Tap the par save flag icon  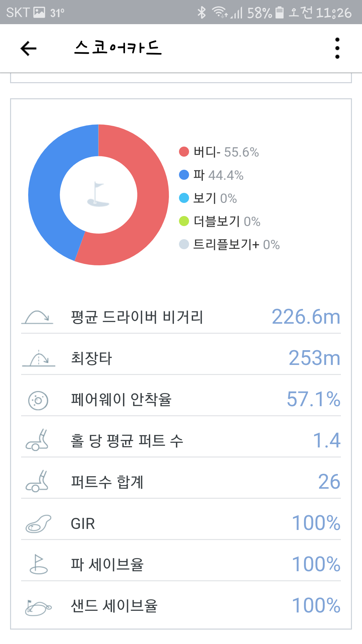tap(39, 565)
